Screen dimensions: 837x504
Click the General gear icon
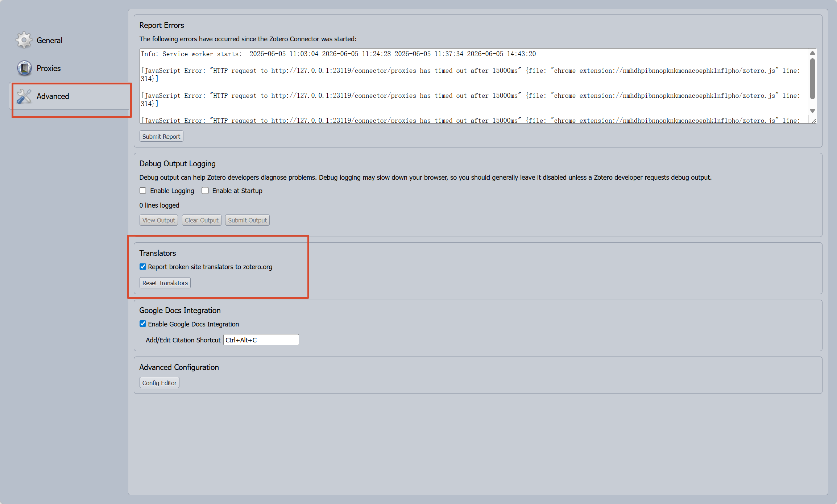pyautogui.click(x=24, y=40)
